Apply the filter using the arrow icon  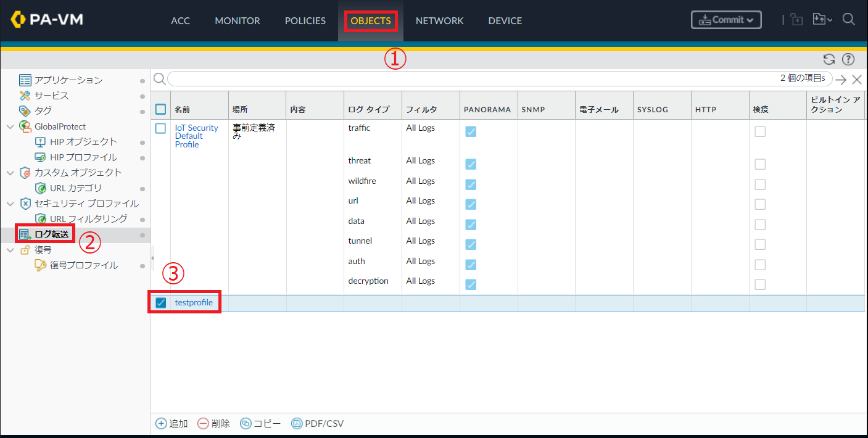tap(840, 79)
